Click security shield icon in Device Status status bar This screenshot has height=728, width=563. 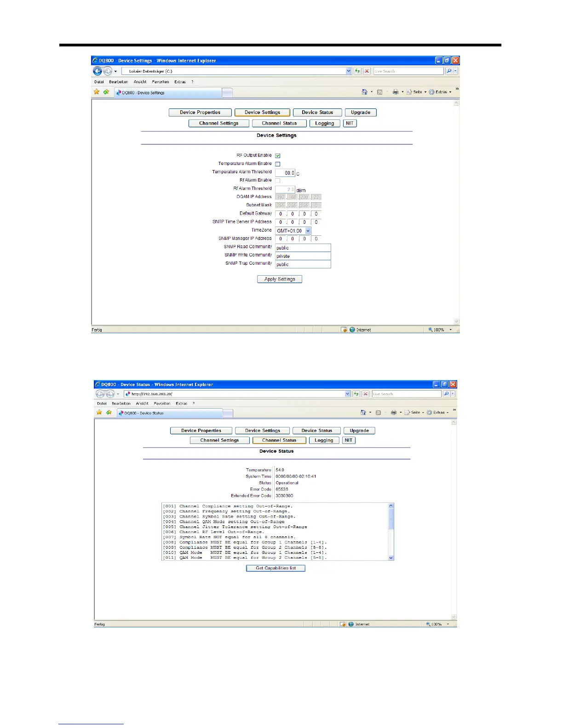343,624
